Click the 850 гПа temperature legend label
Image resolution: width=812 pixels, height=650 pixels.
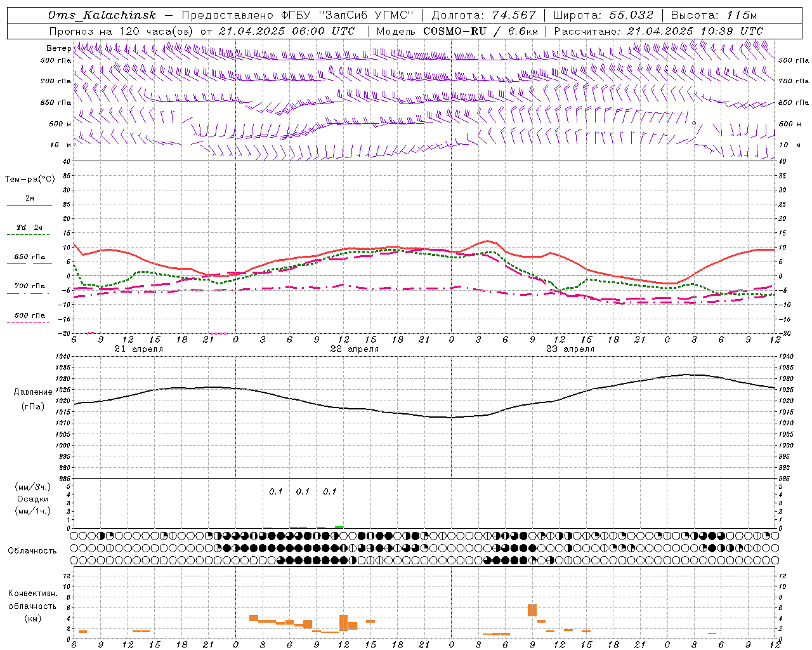(30, 257)
